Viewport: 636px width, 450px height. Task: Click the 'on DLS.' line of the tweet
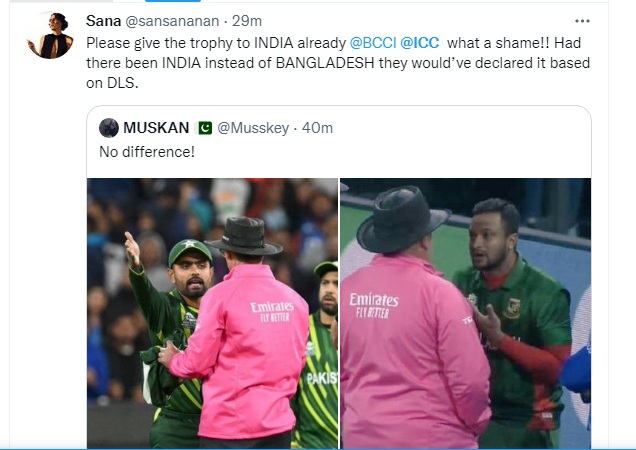tap(112, 83)
